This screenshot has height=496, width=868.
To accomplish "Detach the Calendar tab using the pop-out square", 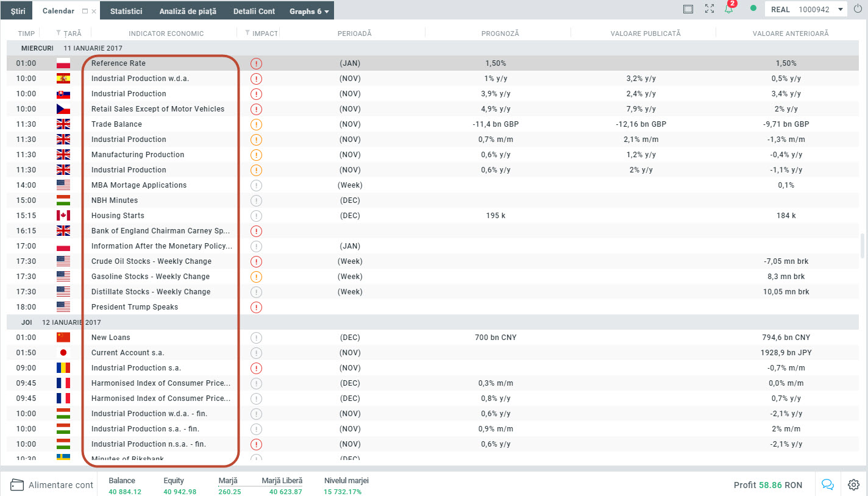I will coord(85,12).
